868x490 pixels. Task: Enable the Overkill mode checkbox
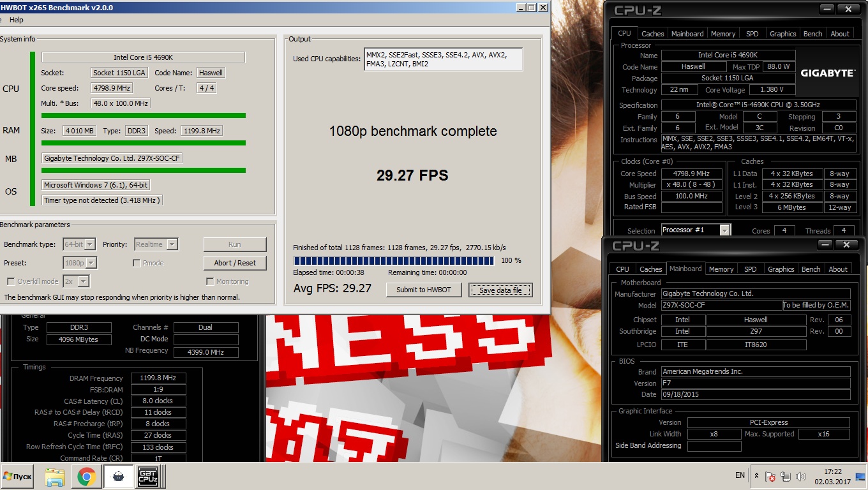click(11, 281)
